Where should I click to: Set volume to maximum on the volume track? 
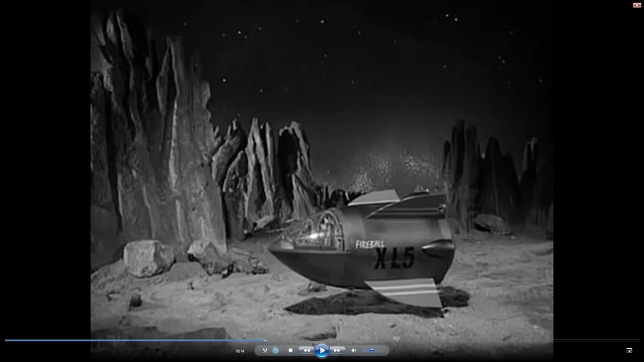[384, 350]
